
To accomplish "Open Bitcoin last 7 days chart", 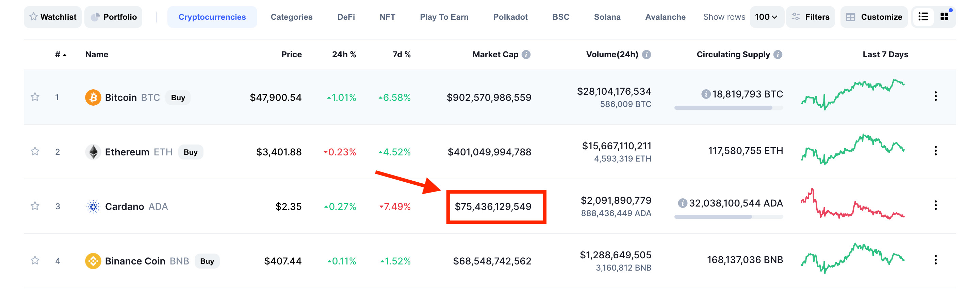I will [x=852, y=94].
